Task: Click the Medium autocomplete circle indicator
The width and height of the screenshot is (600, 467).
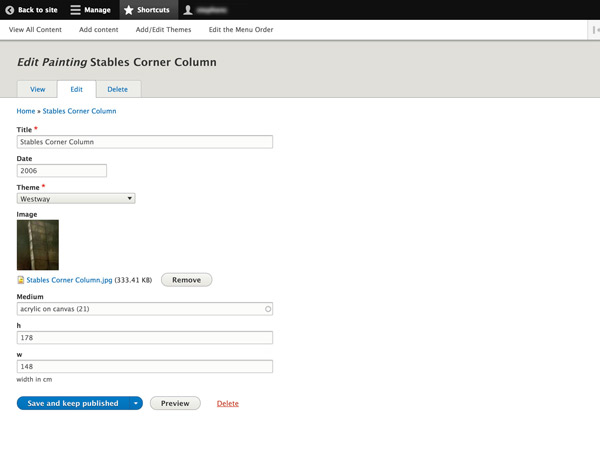Action: point(268,309)
